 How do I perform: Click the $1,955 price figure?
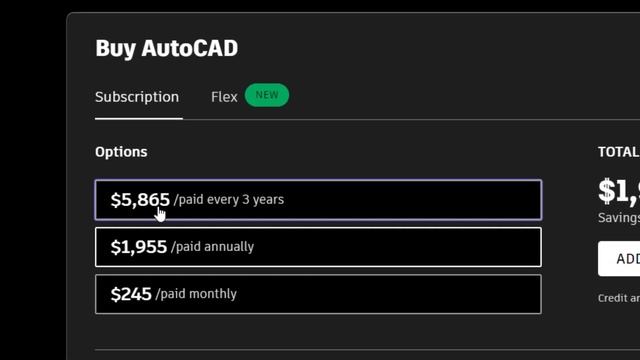point(139,247)
